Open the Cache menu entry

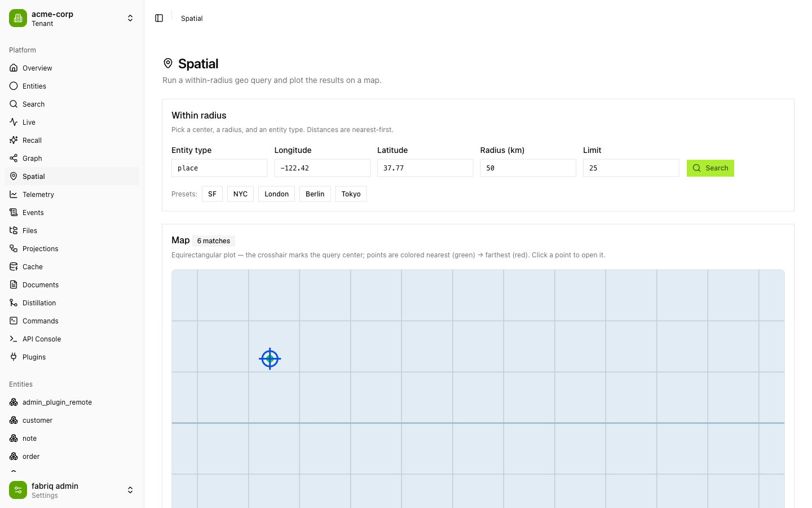coord(72,266)
